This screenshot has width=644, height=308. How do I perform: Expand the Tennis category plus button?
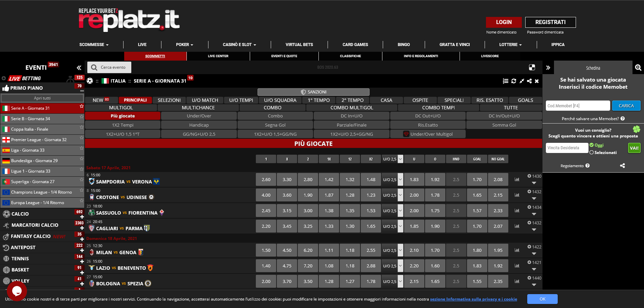click(x=82, y=262)
